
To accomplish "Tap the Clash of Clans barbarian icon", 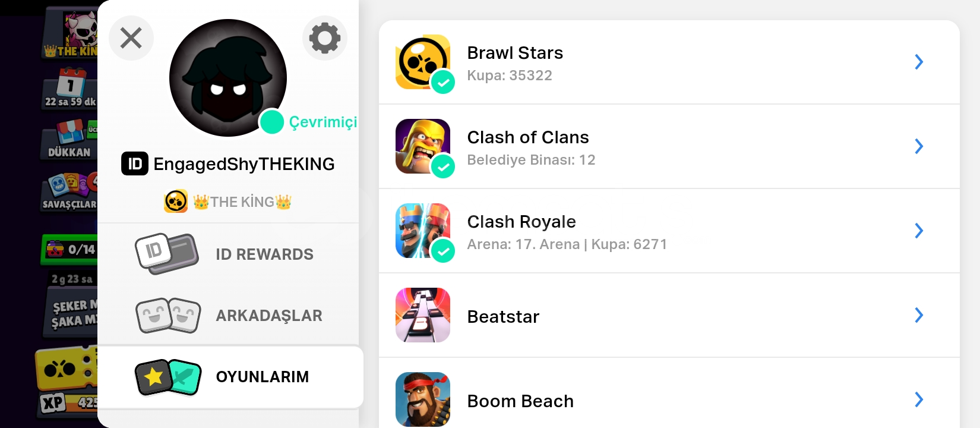I will (x=423, y=146).
